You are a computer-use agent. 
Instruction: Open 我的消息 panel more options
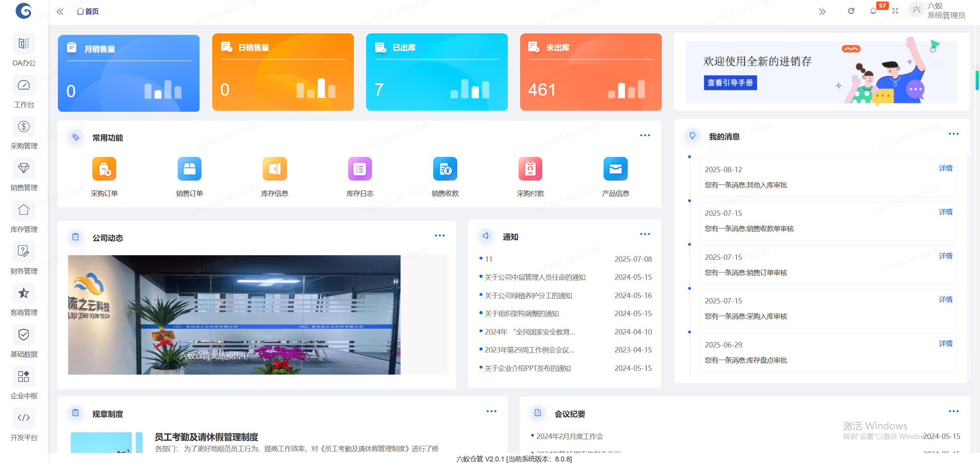tap(953, 134)
